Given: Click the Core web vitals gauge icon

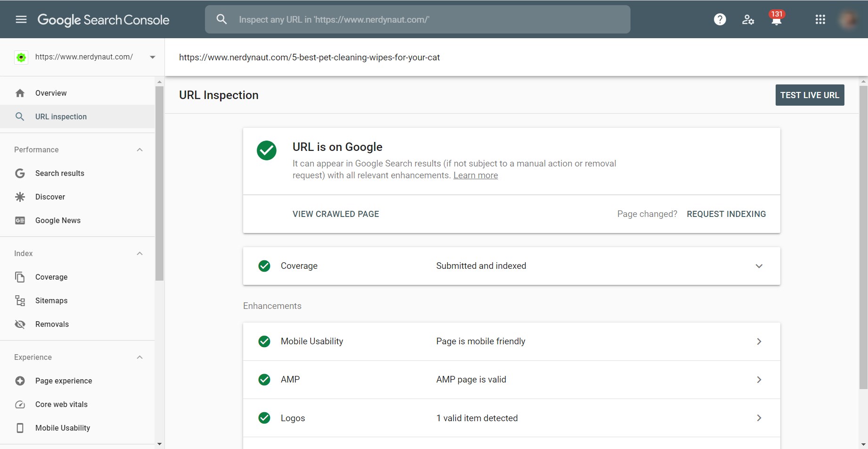Looking at the screenshot, I should 20,404.
